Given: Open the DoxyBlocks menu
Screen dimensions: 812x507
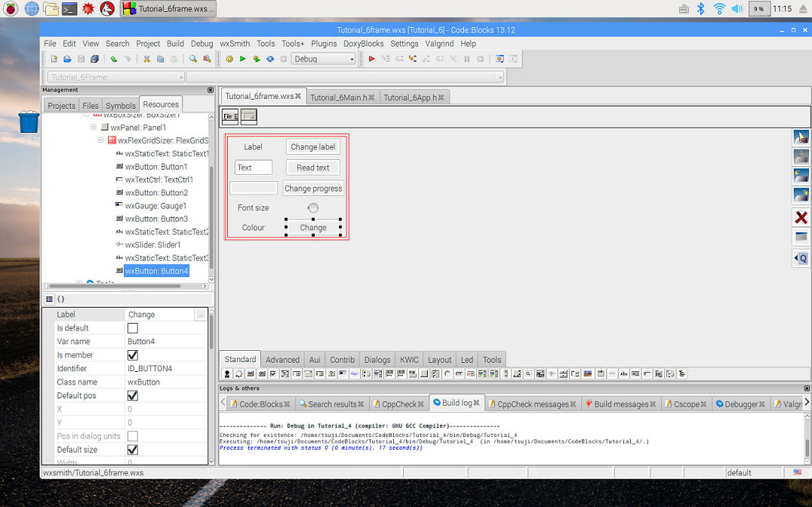Looking at the screenshot, I should click(x=364, y=44).
